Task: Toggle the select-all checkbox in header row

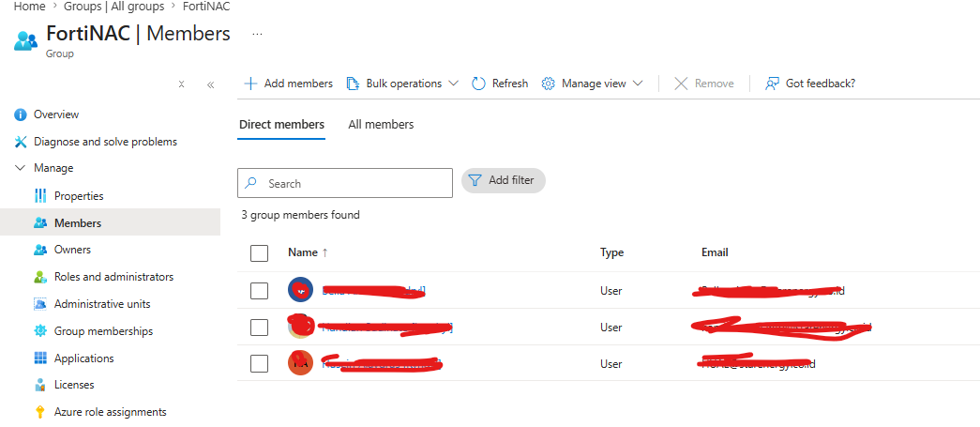Action: click(x=259, y=253)
